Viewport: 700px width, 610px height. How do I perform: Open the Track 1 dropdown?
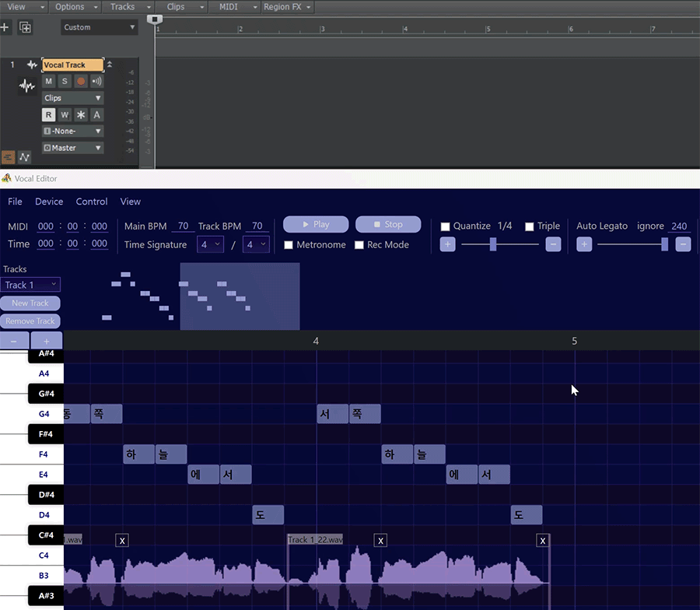30,285
